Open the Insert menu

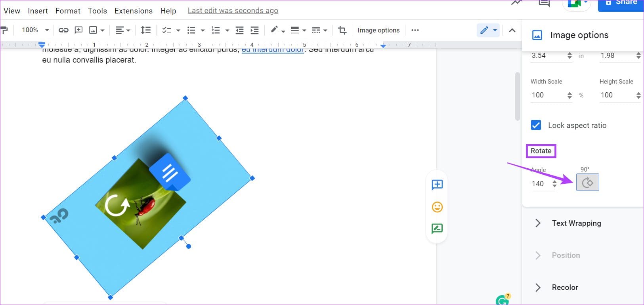(38, 11)
